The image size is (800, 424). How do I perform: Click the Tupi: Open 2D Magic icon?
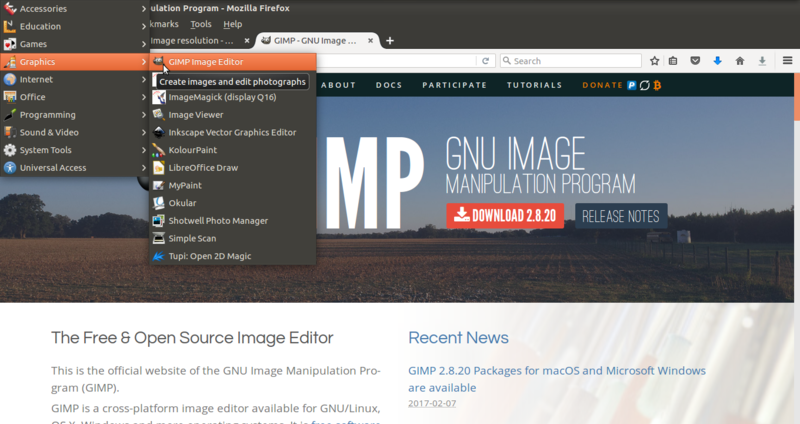pos(159,256)
